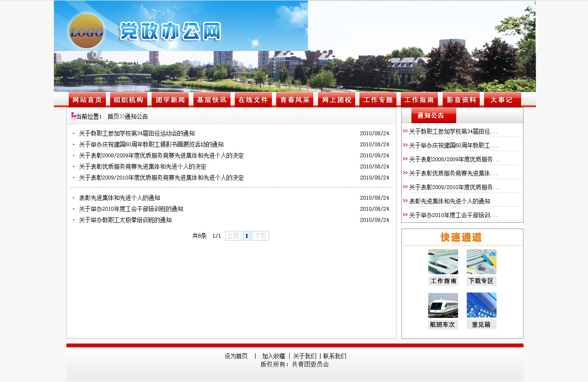Open 工作指南 in the red navigation bar
This screenshot has width=588, height=382.
419,100
